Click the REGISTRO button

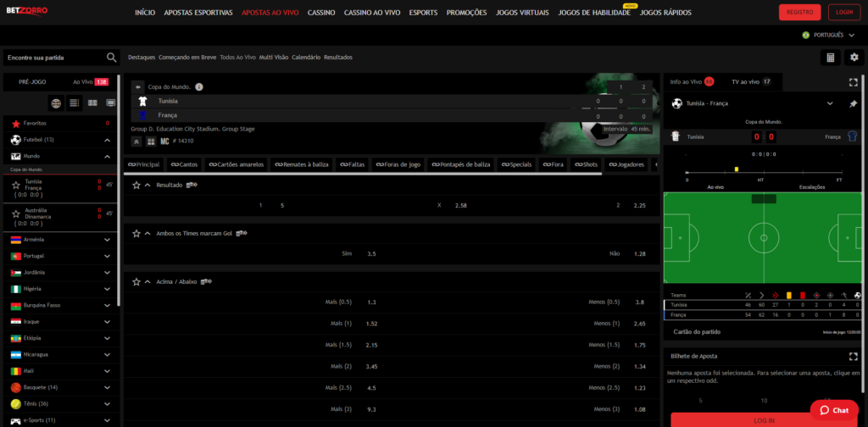click(799, 12)
